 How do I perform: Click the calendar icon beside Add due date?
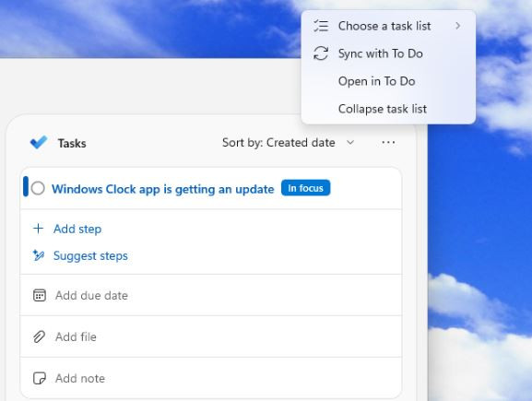tap(40, 295)
